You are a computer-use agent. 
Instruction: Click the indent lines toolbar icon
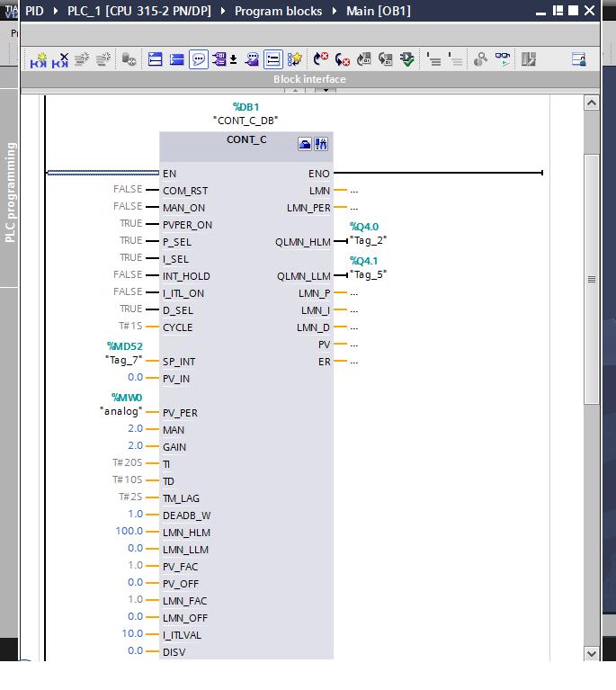click(x=433, y=59)
